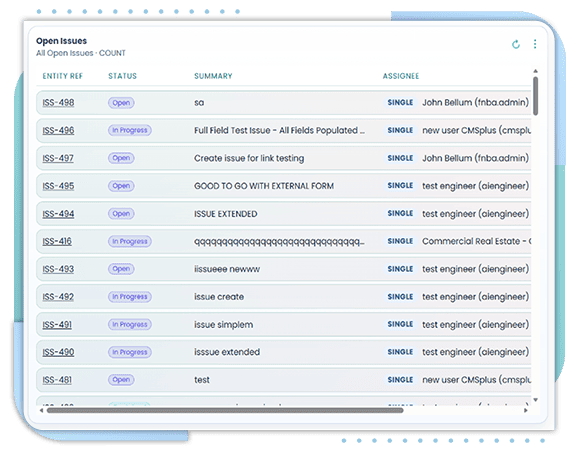Refresh the Open Issues widget

click(516, 44)
